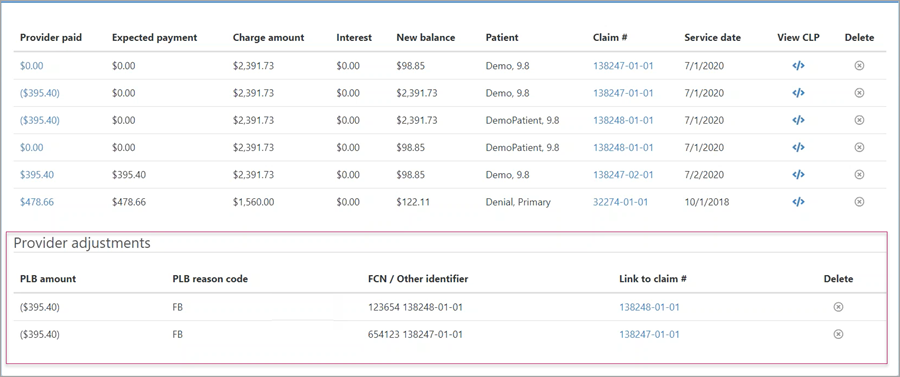
Task: Delete the first Demo, 9.8 claim row
Action: 859,65
